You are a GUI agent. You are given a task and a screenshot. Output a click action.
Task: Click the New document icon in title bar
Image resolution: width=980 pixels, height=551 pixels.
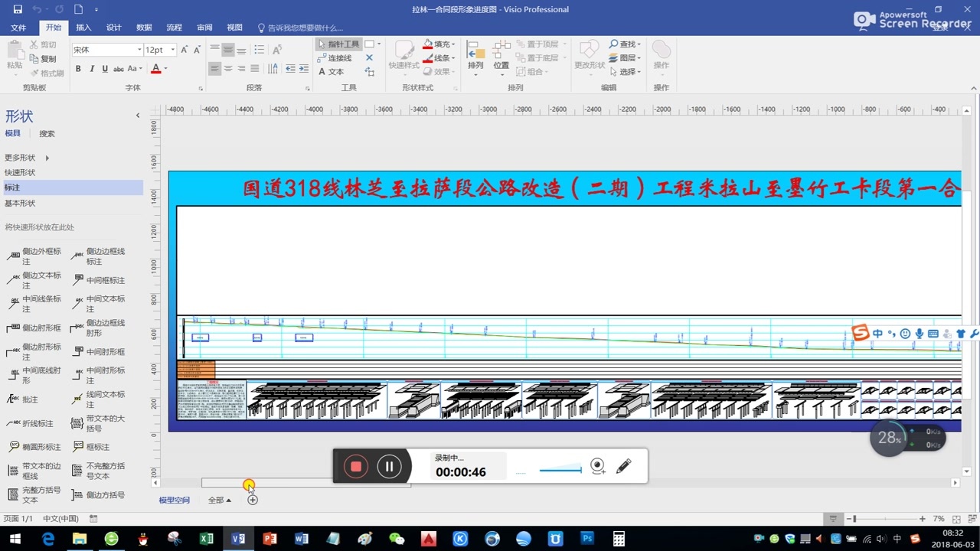pyautogui.click(x=78, y=9)
